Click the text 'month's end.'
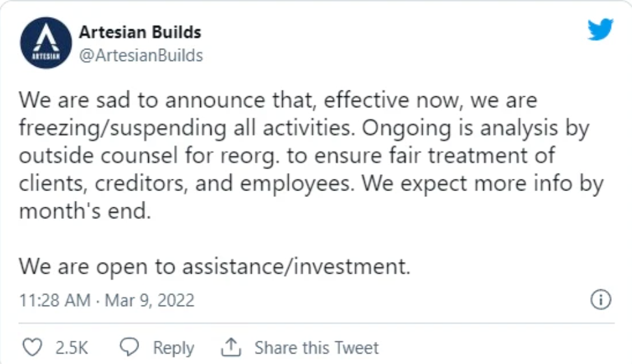 (x=85, y=211)
